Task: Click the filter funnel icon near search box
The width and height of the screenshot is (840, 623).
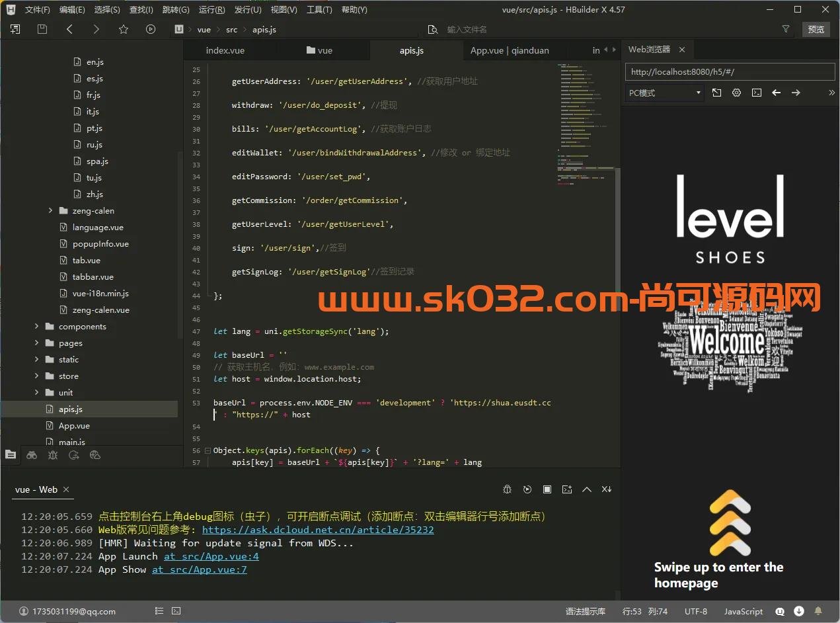Action: (786, 29)
